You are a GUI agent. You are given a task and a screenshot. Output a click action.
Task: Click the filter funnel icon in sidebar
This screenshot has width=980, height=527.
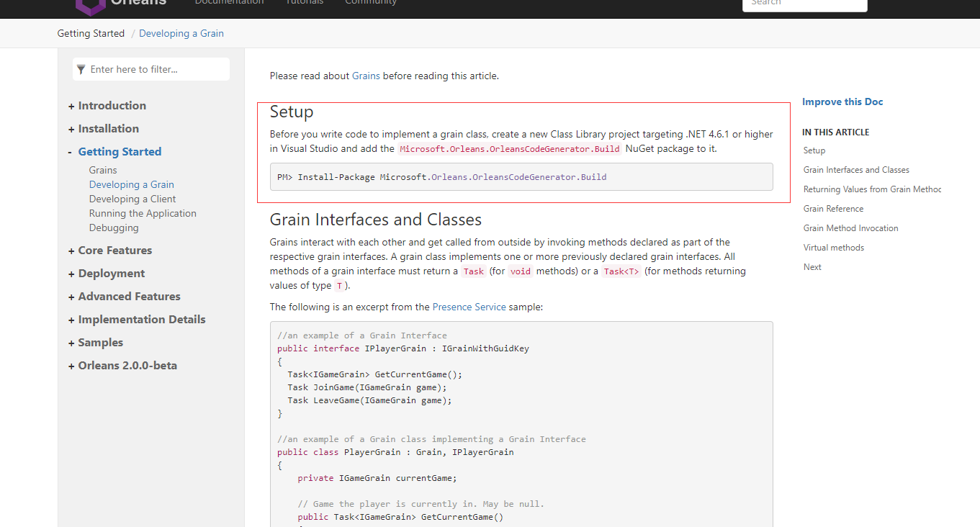point(81,68)
